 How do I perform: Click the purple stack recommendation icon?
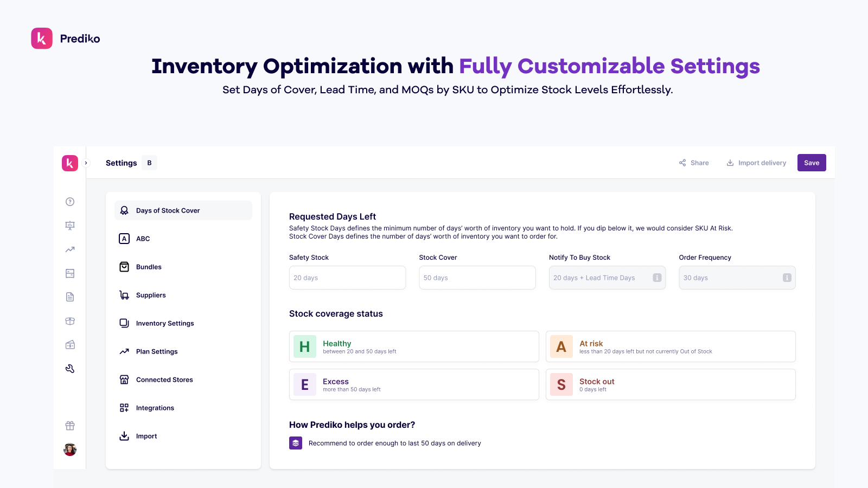coord(296,443)
